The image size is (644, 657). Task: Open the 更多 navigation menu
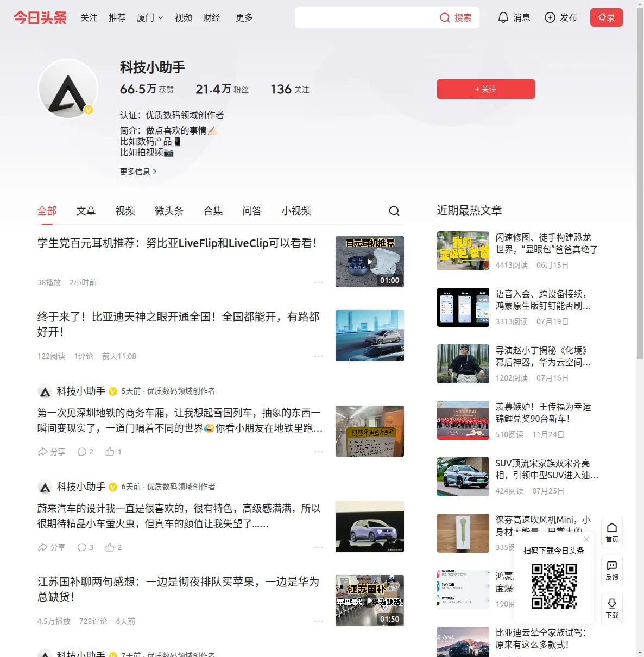pyautogui.click(x=244, y=17)
